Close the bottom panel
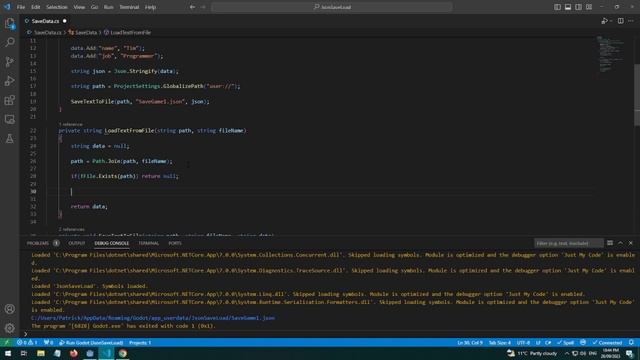This screenshot has height=360, width=640. click(631, 243)
